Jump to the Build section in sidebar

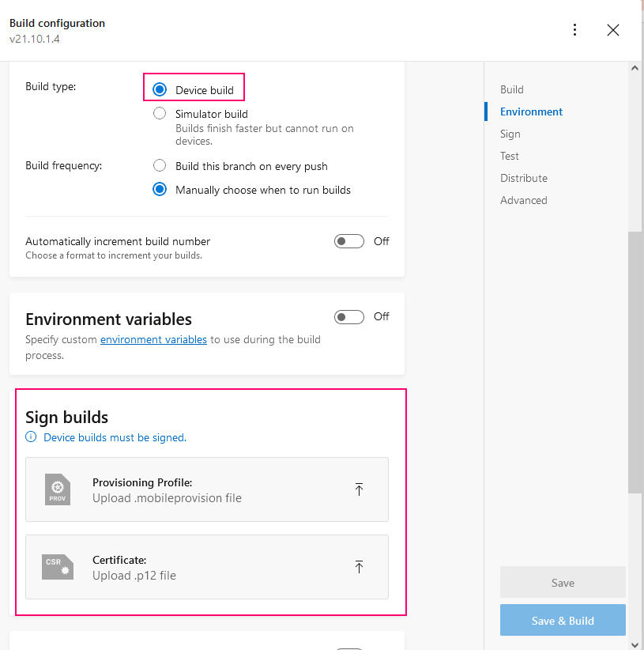click(512, 89)
